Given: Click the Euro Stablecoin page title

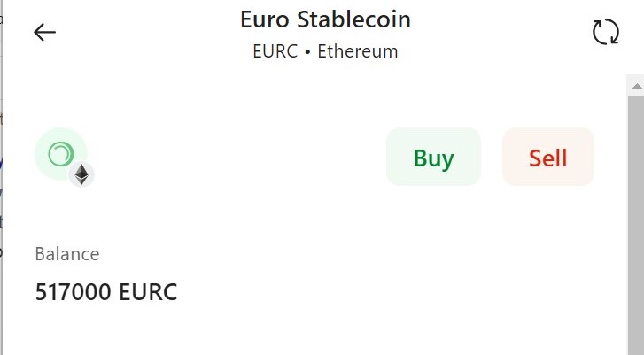Looking at the screenshot, I should (x=325, y=19).
